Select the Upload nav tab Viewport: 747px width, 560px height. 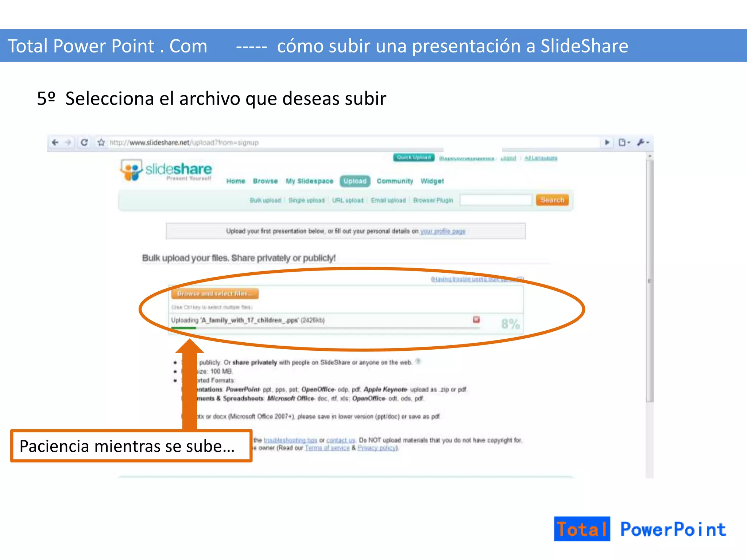355,181
